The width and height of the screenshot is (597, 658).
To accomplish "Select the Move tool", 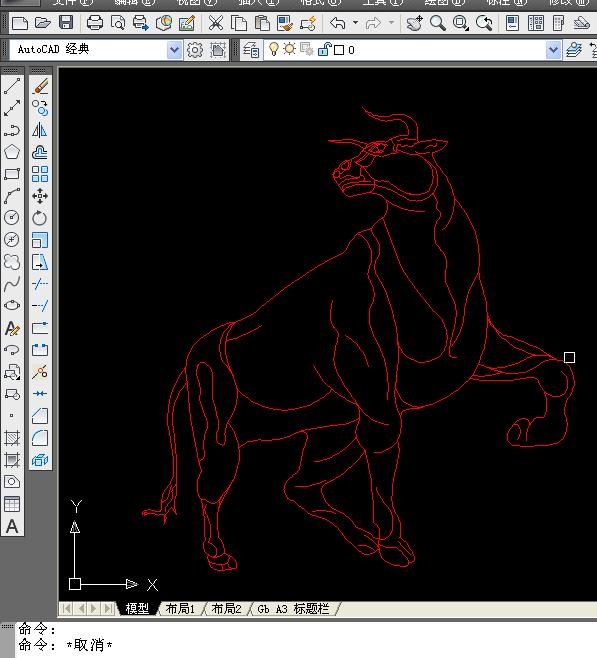I will (x=40, y=196).
